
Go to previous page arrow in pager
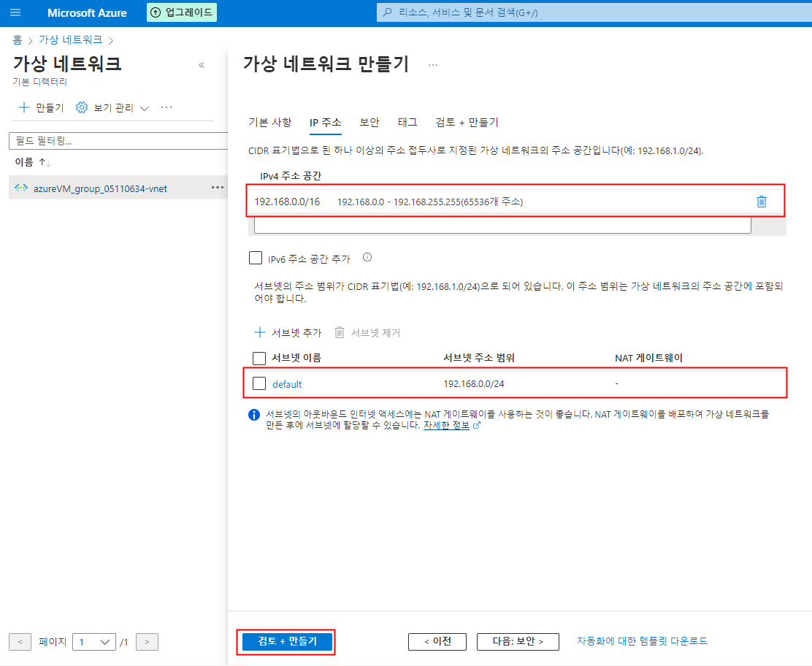(x=20, y=642)
